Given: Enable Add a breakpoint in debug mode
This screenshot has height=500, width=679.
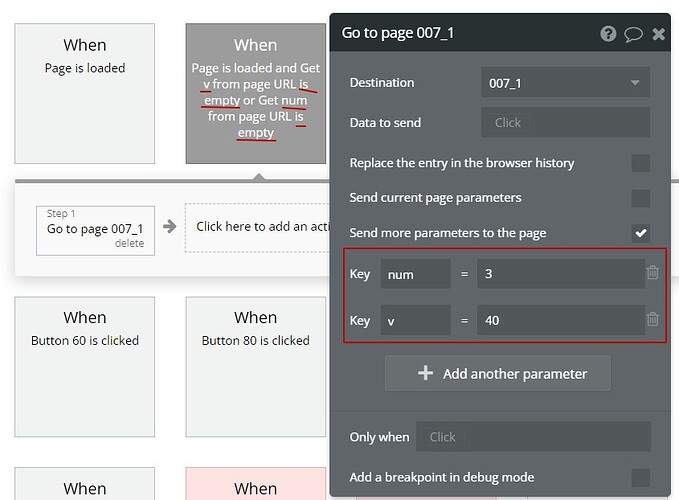Looking at the screenshot, I should point(640,477).
